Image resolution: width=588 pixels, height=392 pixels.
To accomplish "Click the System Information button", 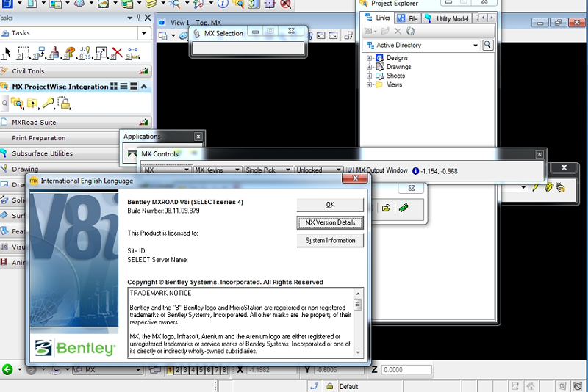I will [x=330, y=241].
